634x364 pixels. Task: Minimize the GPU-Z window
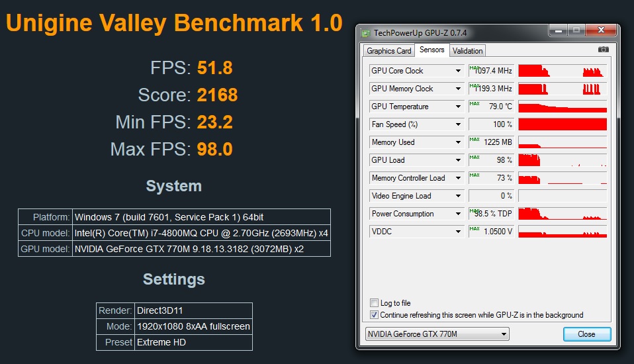[559, 30]
